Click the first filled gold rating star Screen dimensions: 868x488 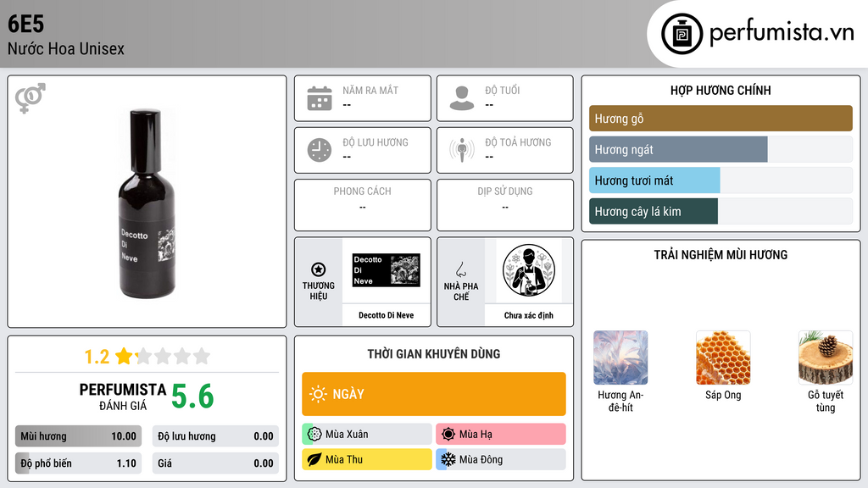pyautogui.click(x=125, y=356)
